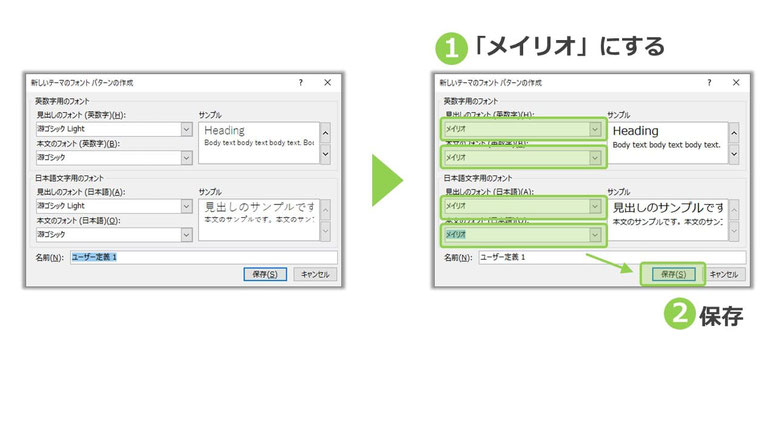Click the name field with selected ユーザー定義 1 in left dialog

pyautogui.click(x=203, y=257)
